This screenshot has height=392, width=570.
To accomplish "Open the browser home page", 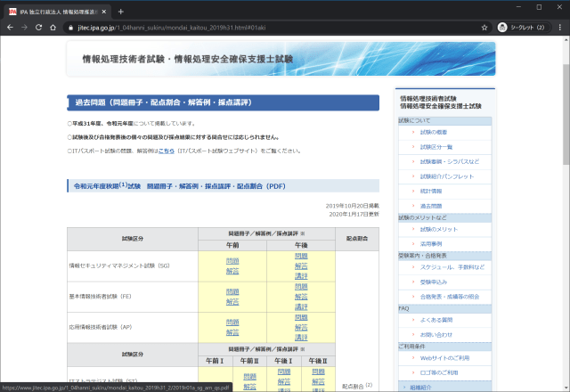I will [53, 28].
